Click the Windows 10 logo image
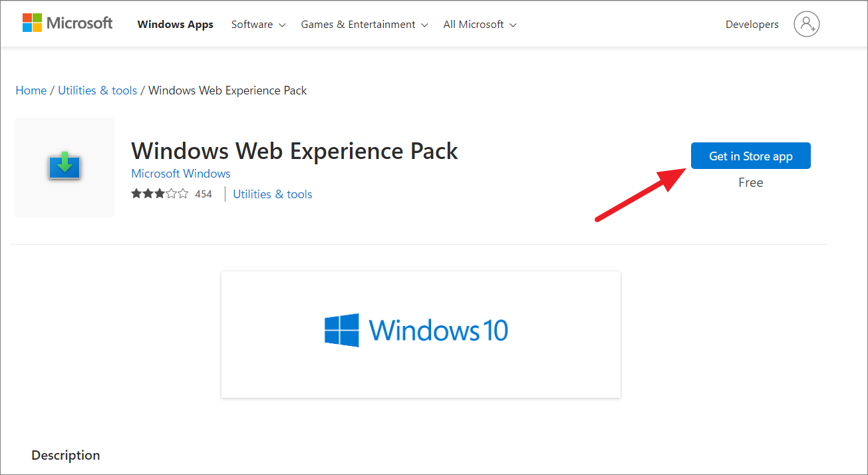 [416, 330]
